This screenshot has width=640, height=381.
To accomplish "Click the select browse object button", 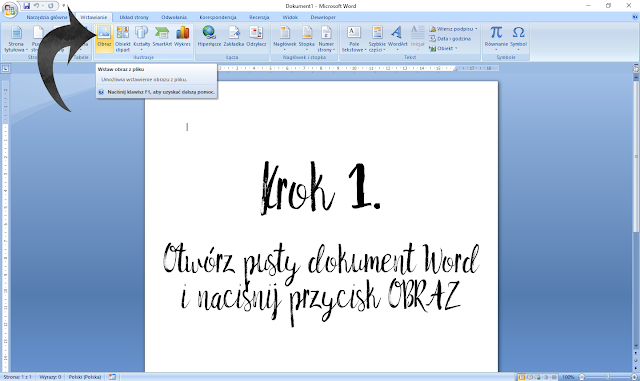I will tap(636, 361).
